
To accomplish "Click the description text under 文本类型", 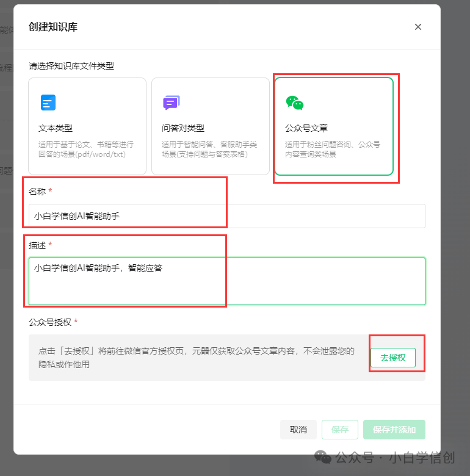I will pos(86,150).
